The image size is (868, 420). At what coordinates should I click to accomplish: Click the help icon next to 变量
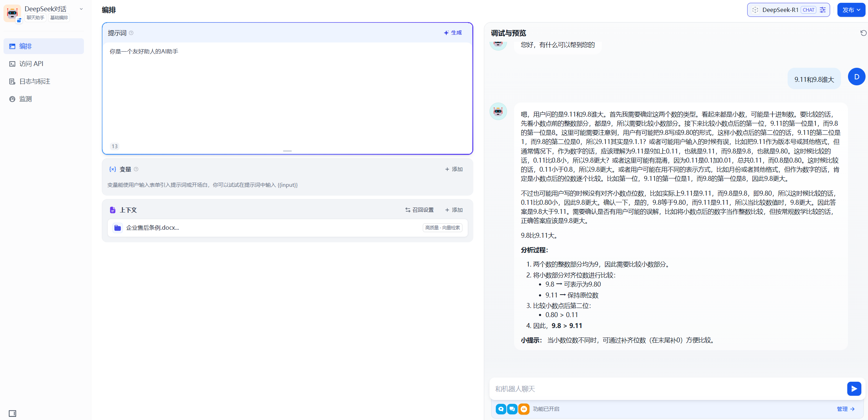(x=136, y=169)
